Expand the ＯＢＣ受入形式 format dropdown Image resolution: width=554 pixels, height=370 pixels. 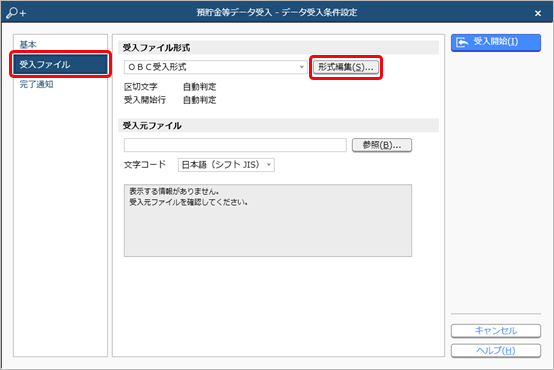point(215,67)
